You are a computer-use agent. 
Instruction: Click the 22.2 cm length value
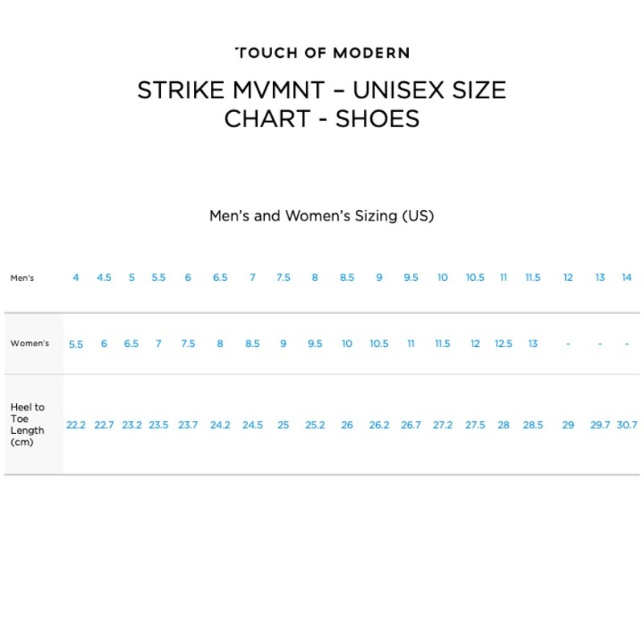pyautogui.click(x=76, y=425)
